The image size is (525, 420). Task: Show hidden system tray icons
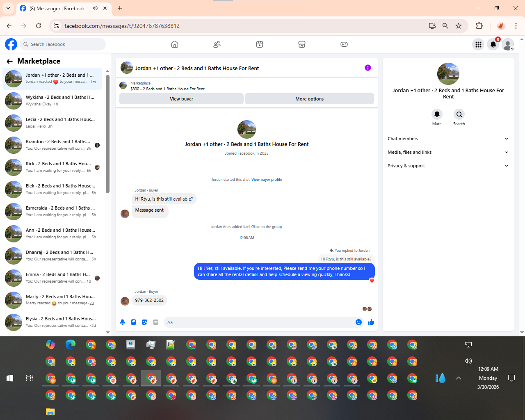pos(459,378)
